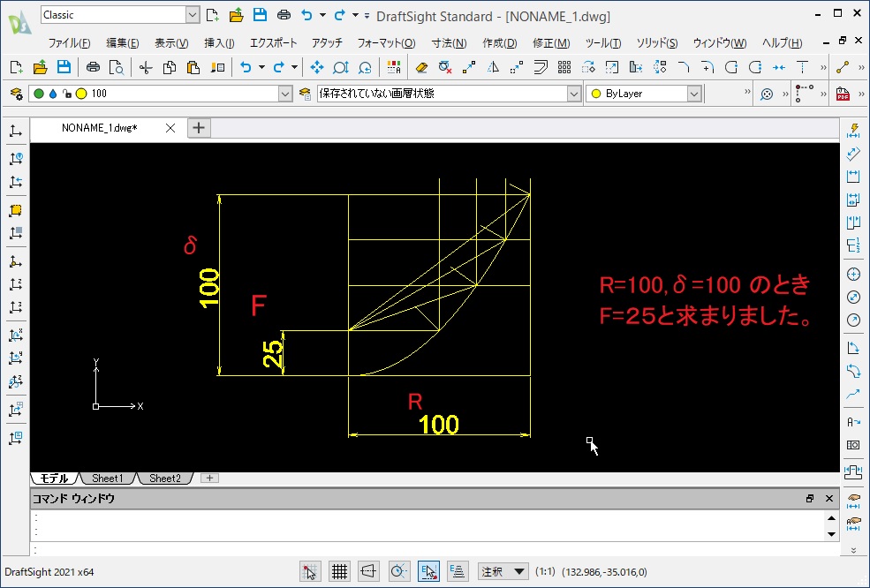Select the Pattern array tool icon
The width and height of the screenshot is (870, 588).
564,68
